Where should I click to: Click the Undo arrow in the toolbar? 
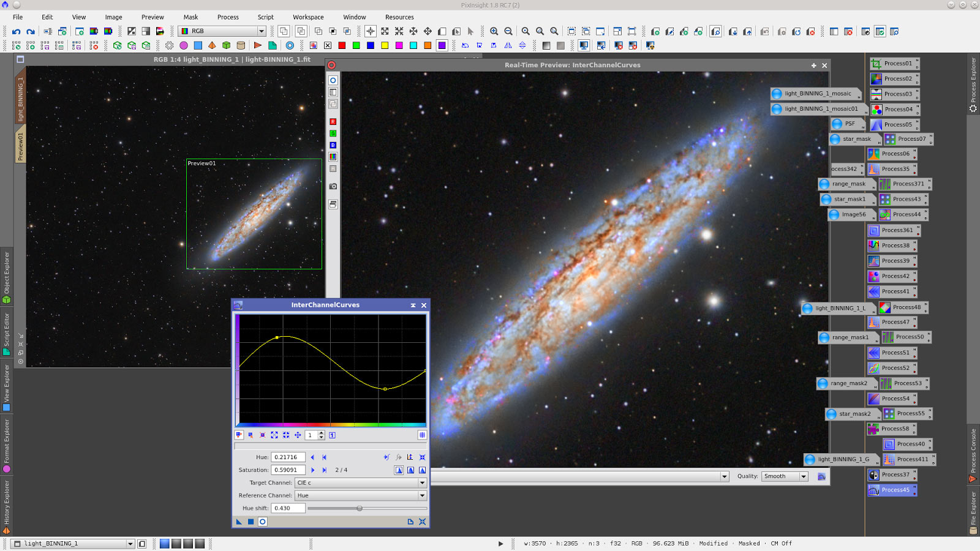16,31
